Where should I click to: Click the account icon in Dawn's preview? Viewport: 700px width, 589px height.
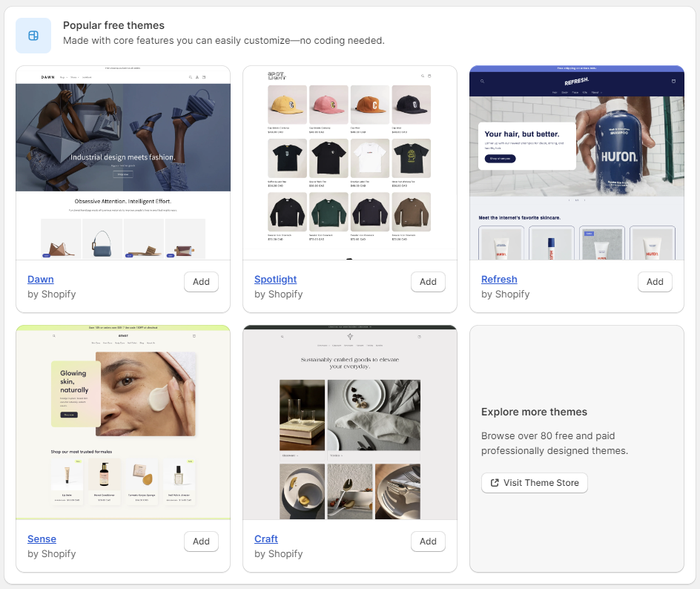[197, 77]
